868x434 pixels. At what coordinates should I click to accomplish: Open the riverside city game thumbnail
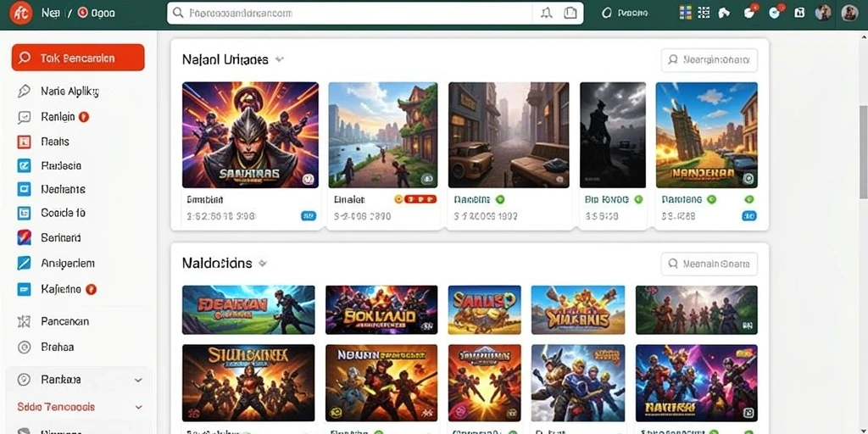[x=382, y=135]
